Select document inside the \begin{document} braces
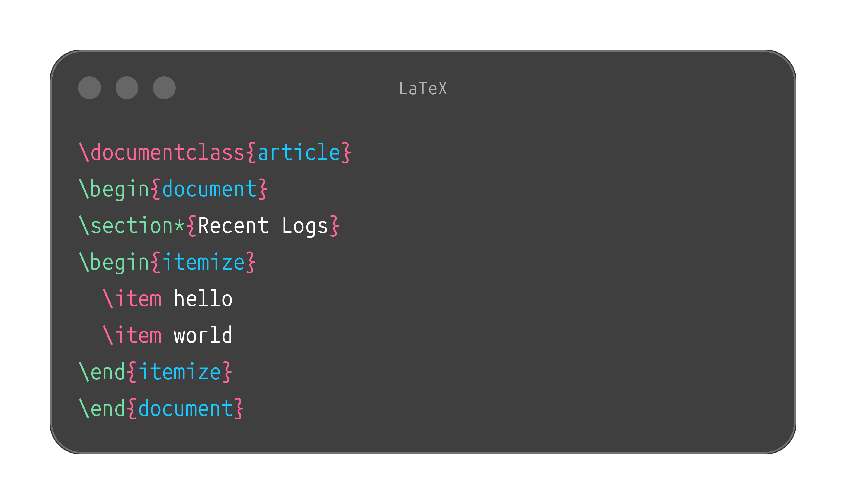This screenshot has width=846, height=504. [x=209, y=189]
